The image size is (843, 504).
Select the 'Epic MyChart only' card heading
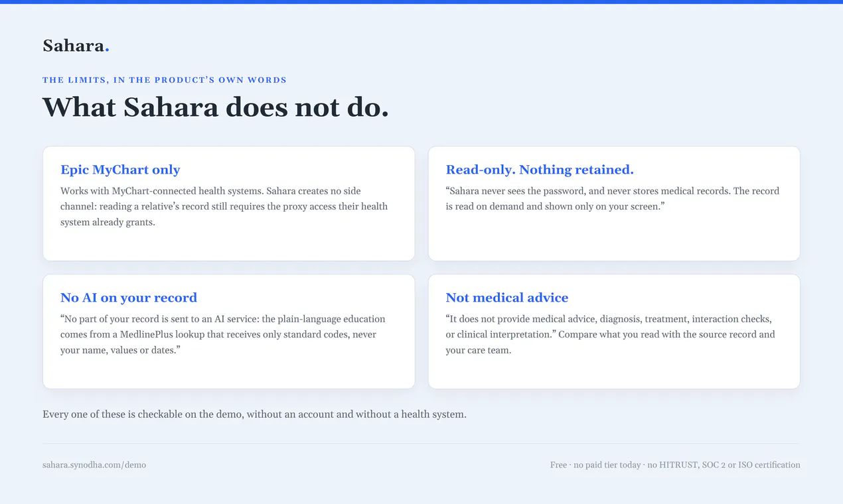pyautogui.click(x=120, y=170)
